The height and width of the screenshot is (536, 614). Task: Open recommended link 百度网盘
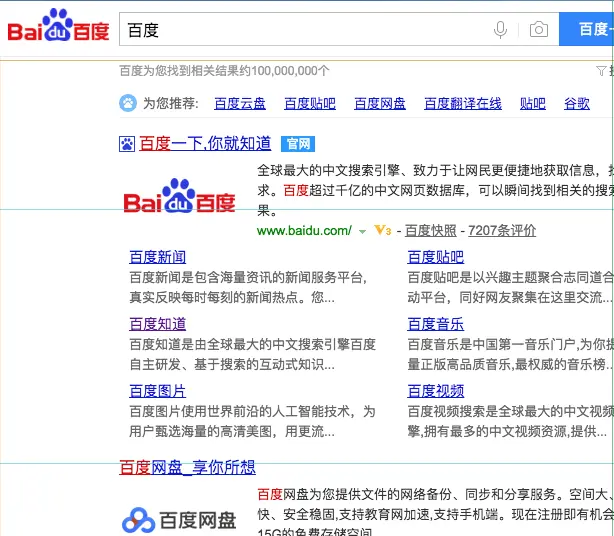[380, 103]
